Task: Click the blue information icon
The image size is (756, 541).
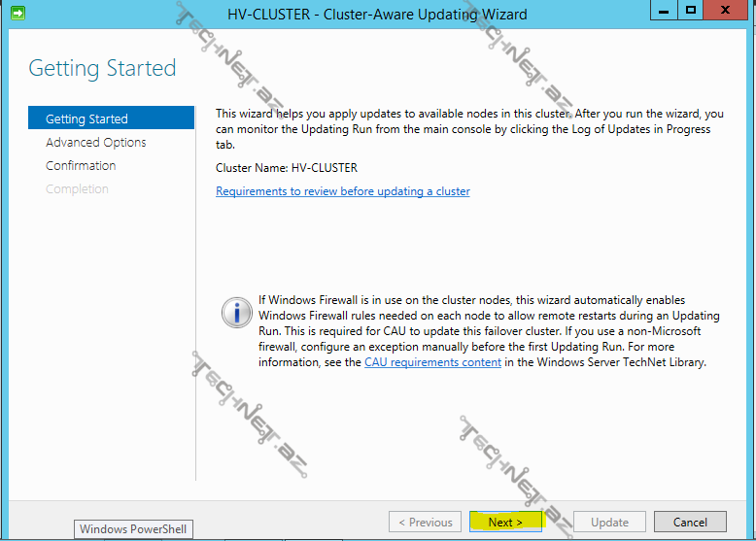Action: tap(236, 312)
